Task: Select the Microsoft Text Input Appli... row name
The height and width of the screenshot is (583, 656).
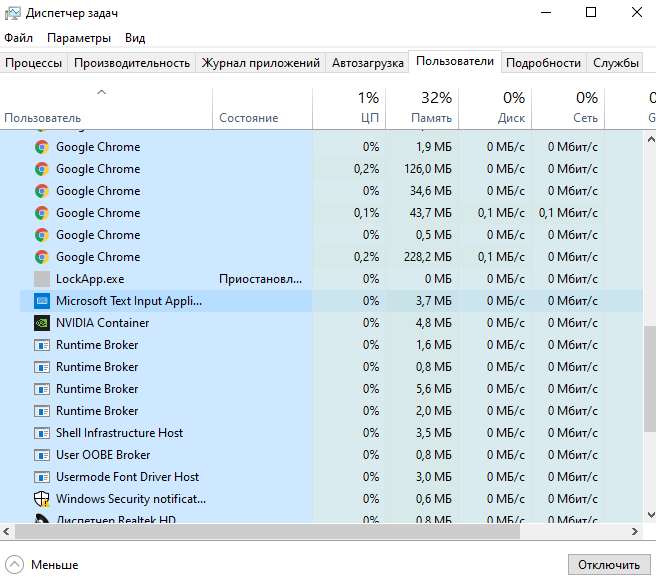Action: (129, 301)
